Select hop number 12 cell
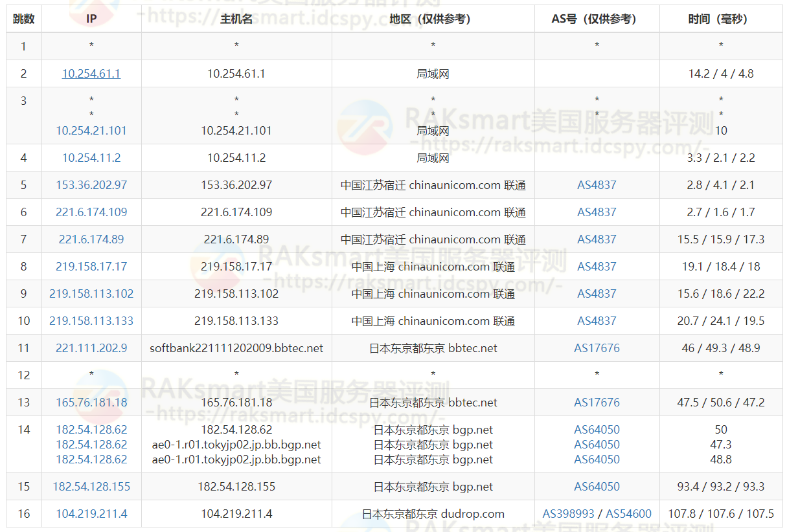The width and height of the screenshot is (787, 532). (x=24, y=375)
